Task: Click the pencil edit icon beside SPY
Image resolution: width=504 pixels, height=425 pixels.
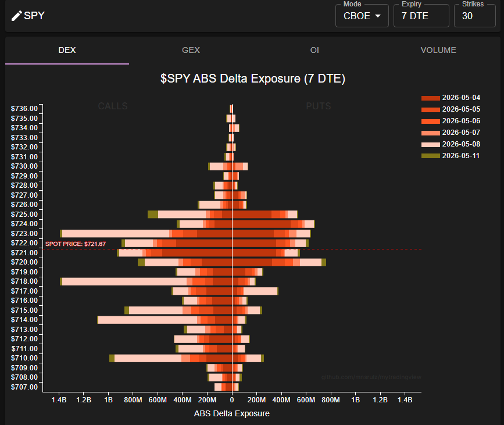Action: [x=16, y=16]
